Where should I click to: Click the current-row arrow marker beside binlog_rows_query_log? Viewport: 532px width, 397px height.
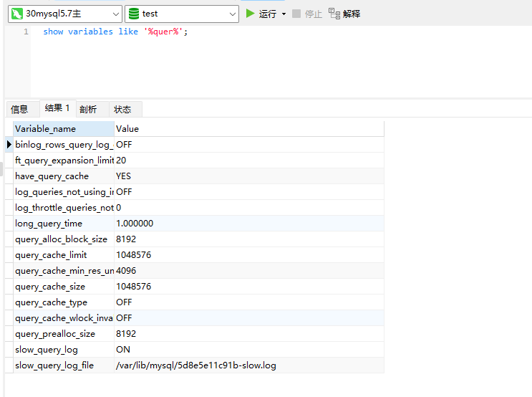click(x=9, y=145)
